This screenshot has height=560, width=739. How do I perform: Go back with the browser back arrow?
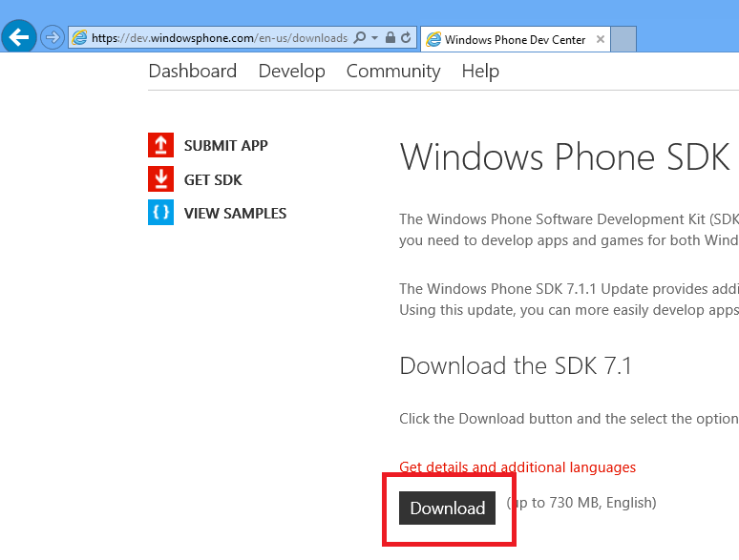pos(19,37)
